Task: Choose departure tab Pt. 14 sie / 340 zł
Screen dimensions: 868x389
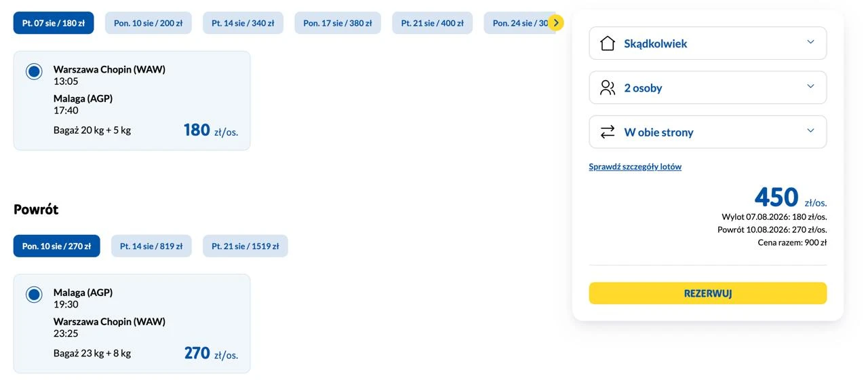Action: point(243,23)
